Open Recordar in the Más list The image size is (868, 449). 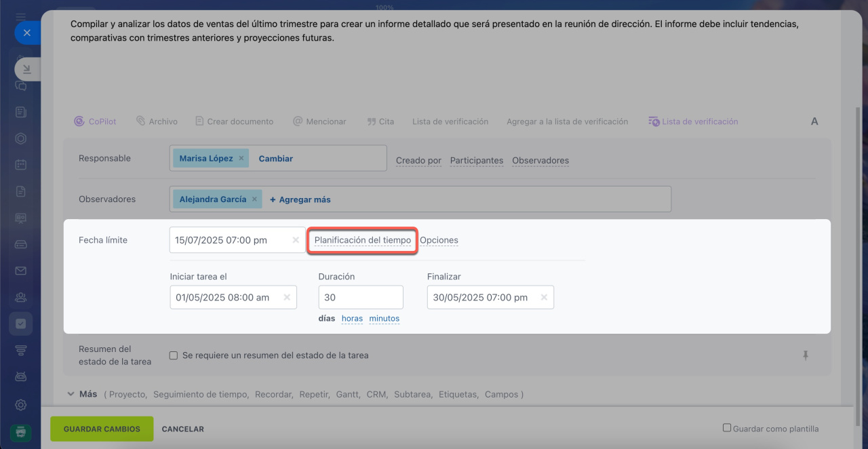coord(274,394)
